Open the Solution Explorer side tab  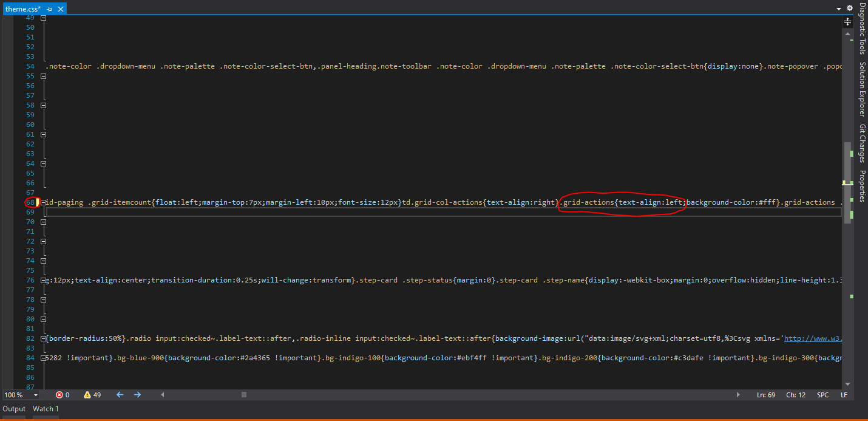(x=862, y=89)
